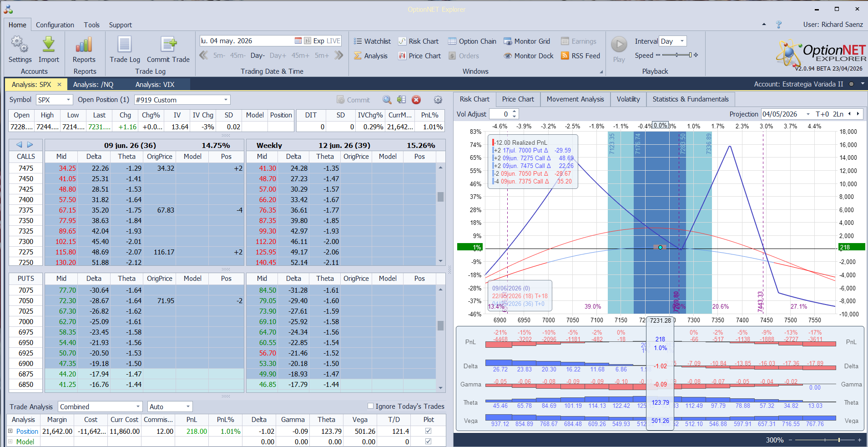
Task: Adjust the playback Speed slider
Action: (x=677, y=55)
